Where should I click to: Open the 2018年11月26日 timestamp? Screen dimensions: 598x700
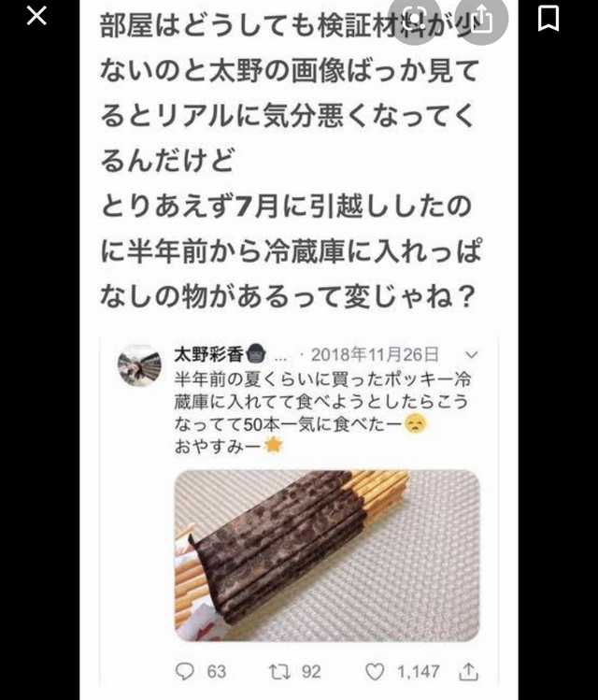point(375,355)
